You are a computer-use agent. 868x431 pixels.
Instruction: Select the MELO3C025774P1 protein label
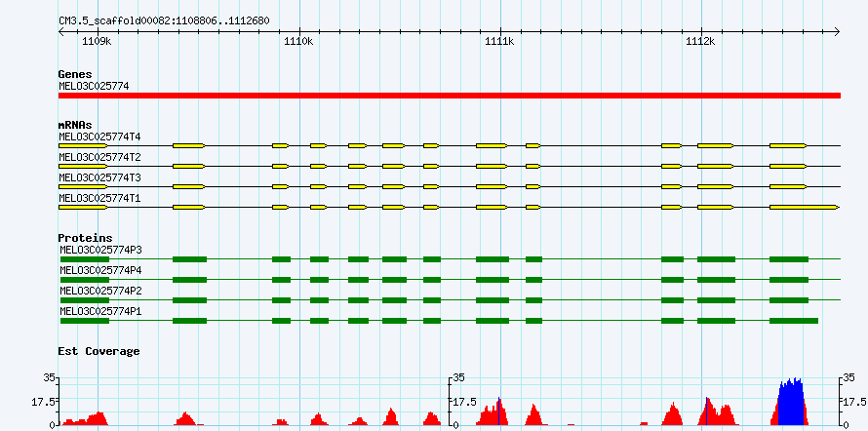click(x=100, y=311)
